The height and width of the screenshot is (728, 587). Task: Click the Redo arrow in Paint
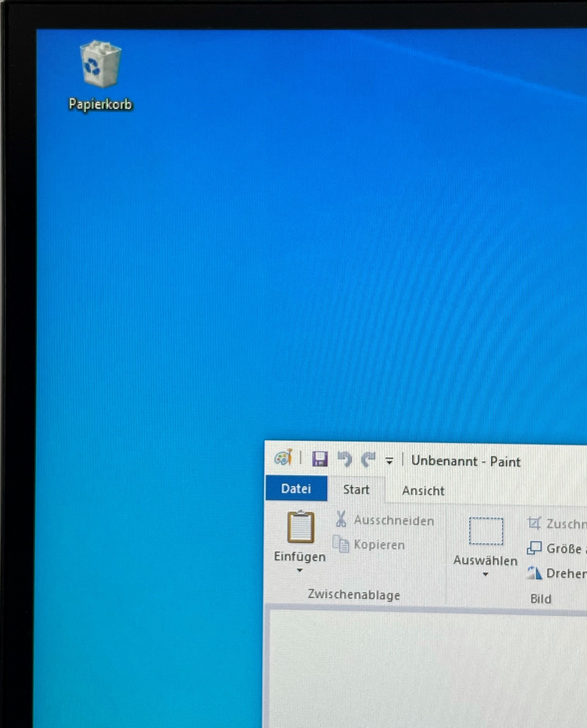[369, 459]
